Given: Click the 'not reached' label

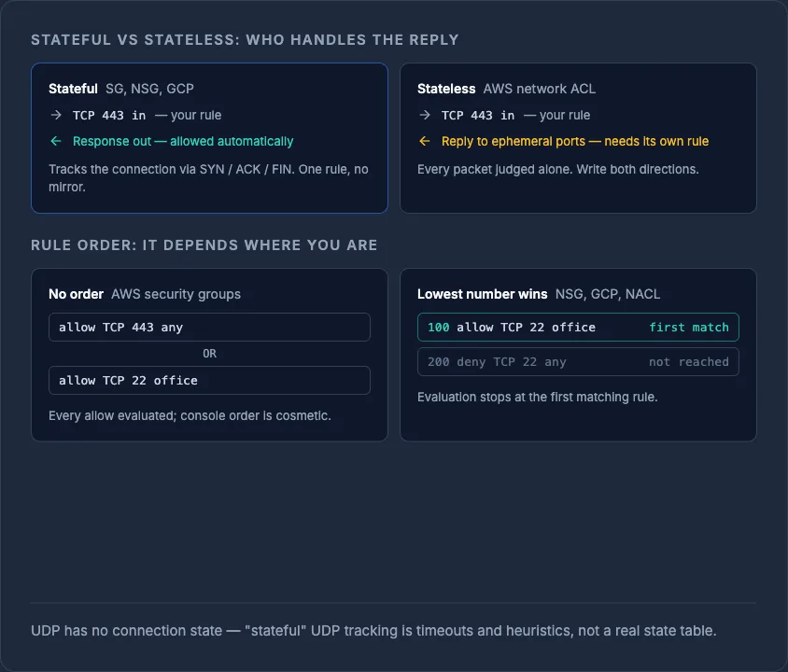Looking at the screenshot, I should tap(688, 361).
